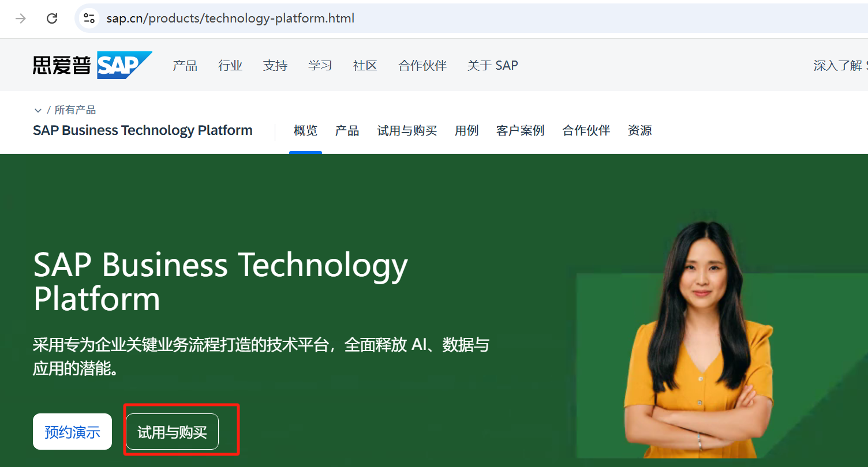Open the 客户案例 tab

coord(521,131)
